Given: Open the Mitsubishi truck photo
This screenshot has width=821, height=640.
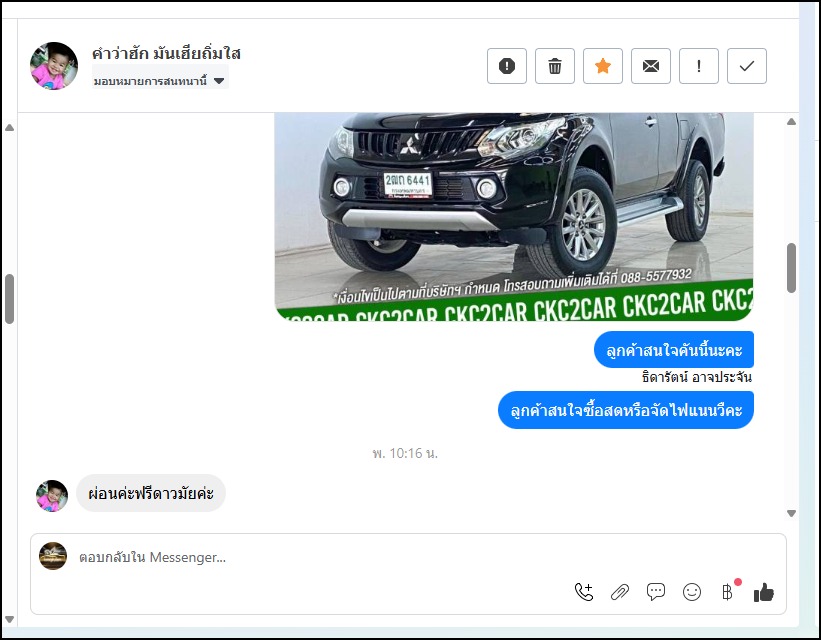Looking at the screenshot, I should [x=514, y=216].
